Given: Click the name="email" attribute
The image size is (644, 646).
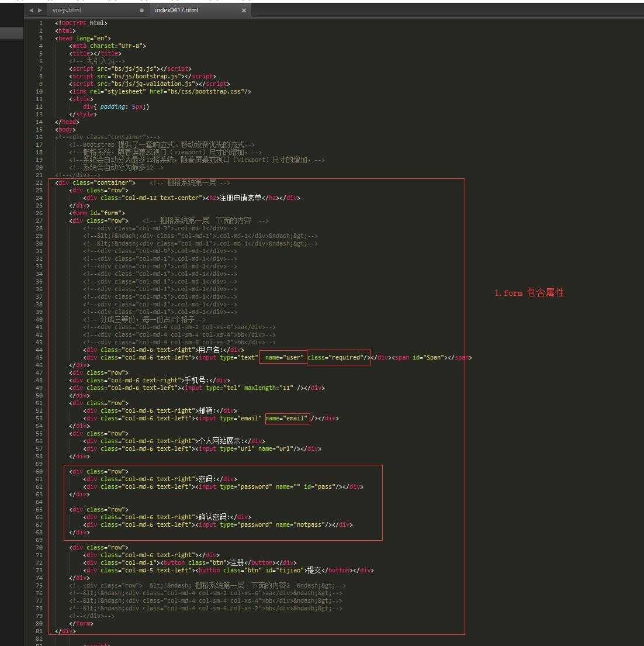Looking at the screenshot, I should click(286, 418).
